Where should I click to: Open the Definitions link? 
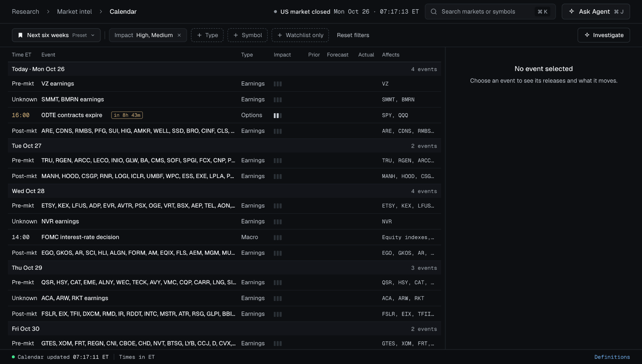(612, 357)
